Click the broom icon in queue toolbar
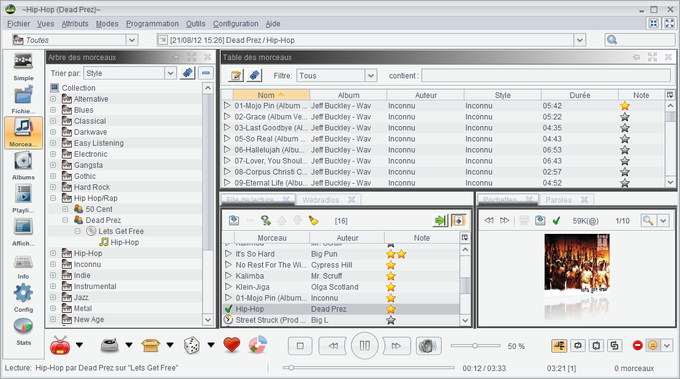680x379 pixels. 314,221
